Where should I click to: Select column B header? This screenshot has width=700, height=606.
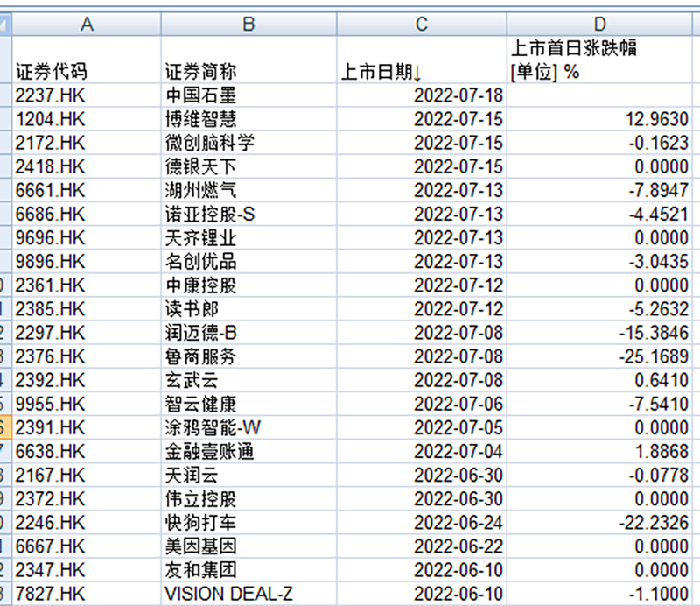(x=248, y=25)
